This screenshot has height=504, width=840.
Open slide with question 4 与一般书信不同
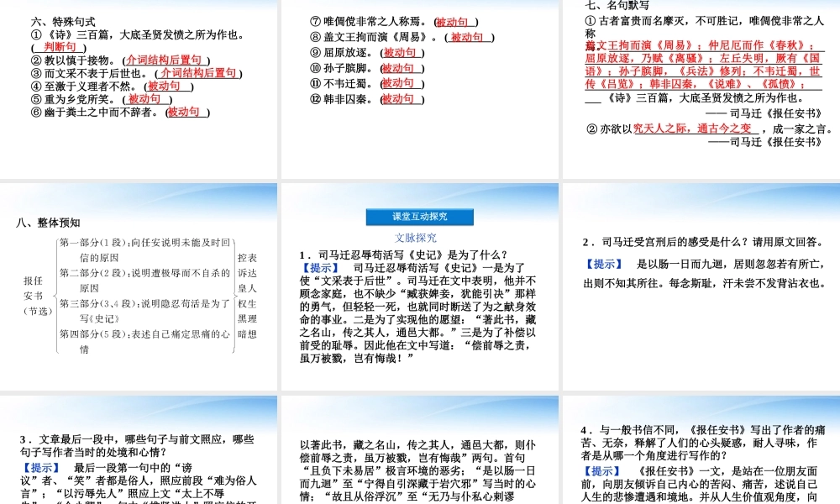point(701,450)
